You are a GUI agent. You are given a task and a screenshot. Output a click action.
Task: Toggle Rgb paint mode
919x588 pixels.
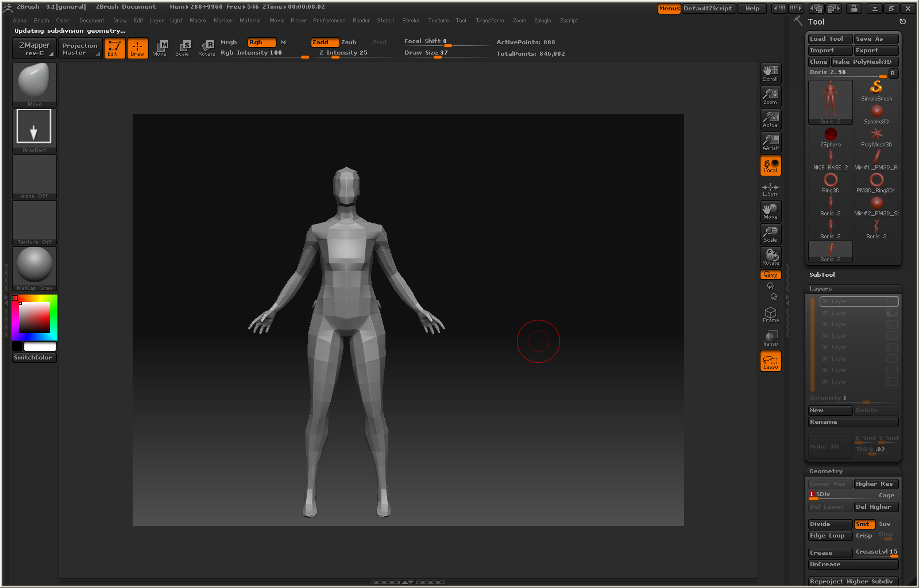261,42
